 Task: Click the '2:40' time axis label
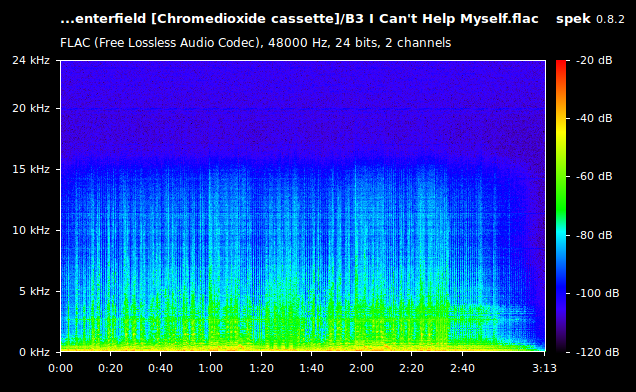coord(462,368)
